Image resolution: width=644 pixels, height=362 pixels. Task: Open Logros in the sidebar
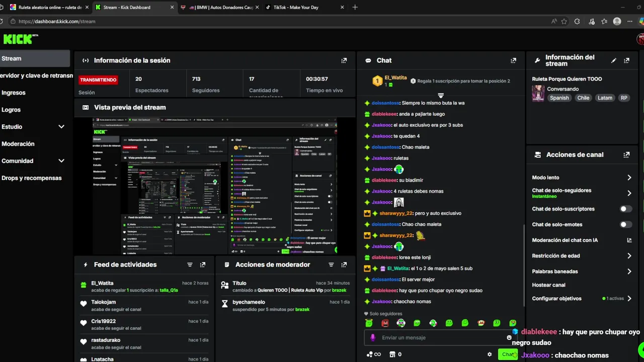(11, 110)
